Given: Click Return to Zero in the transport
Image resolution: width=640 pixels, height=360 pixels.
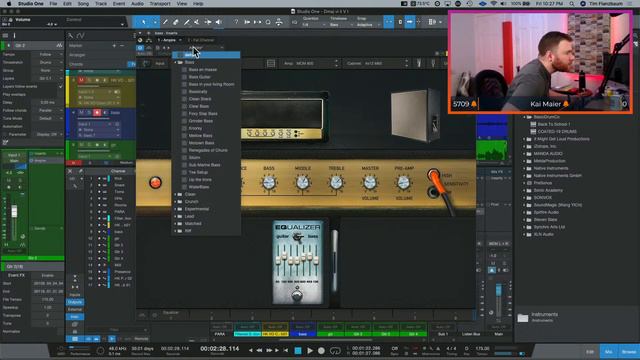Looking at the screenshot, I should (x=286, y=350).
